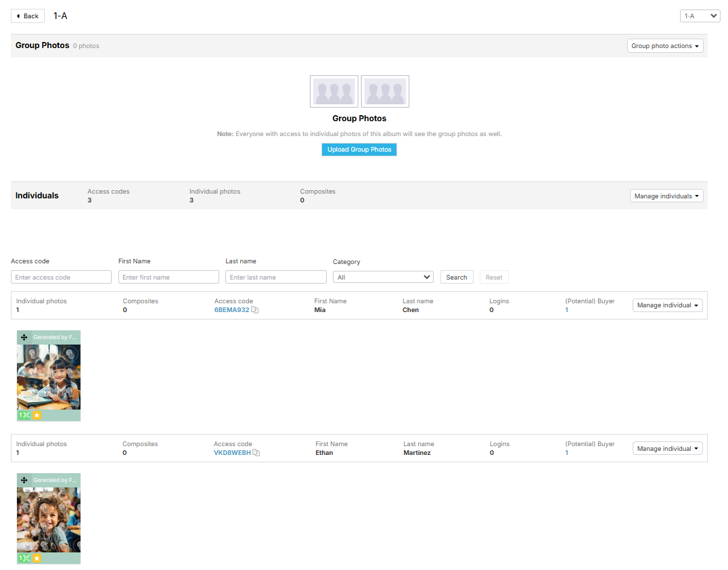Screen dimensions: 728x570
Task: Open access code 6BEMA932 link
Action: pyautogui.click(x=231, y=310)
